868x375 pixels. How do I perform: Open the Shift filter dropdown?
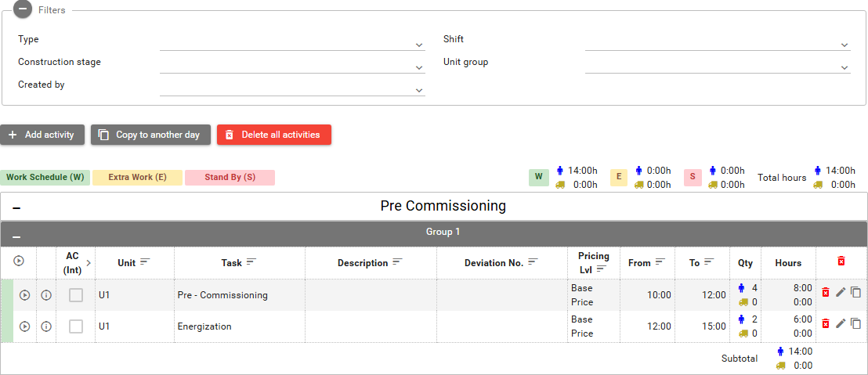718,41
